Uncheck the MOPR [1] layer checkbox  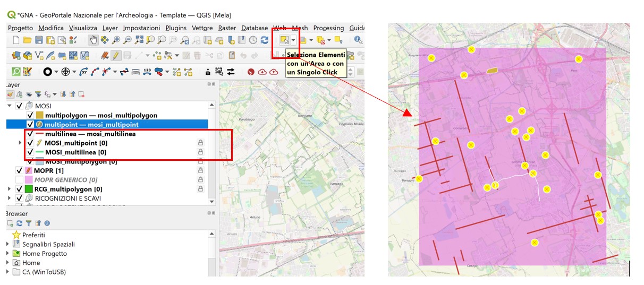coord(20,170)
